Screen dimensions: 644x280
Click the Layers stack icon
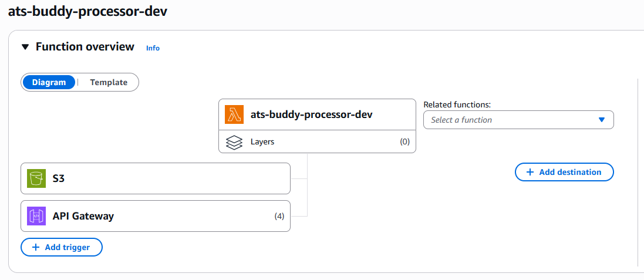click(x=234, y=142)
